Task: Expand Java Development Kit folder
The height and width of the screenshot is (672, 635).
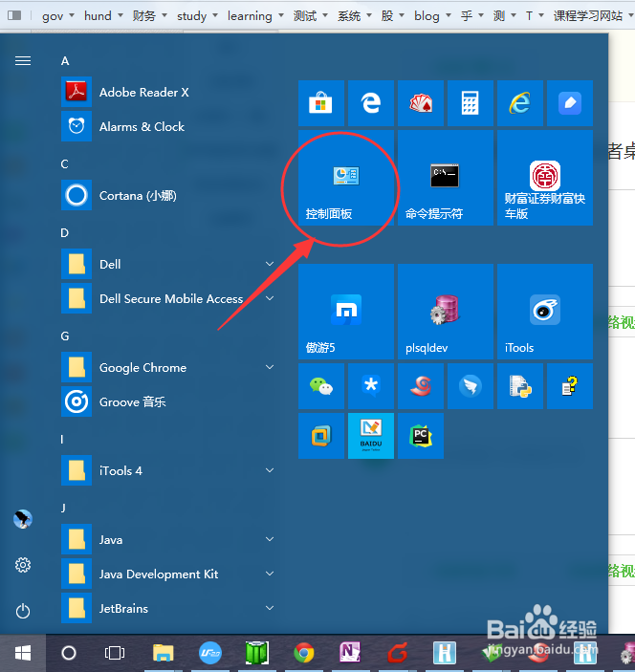Action: pos(169,574)
